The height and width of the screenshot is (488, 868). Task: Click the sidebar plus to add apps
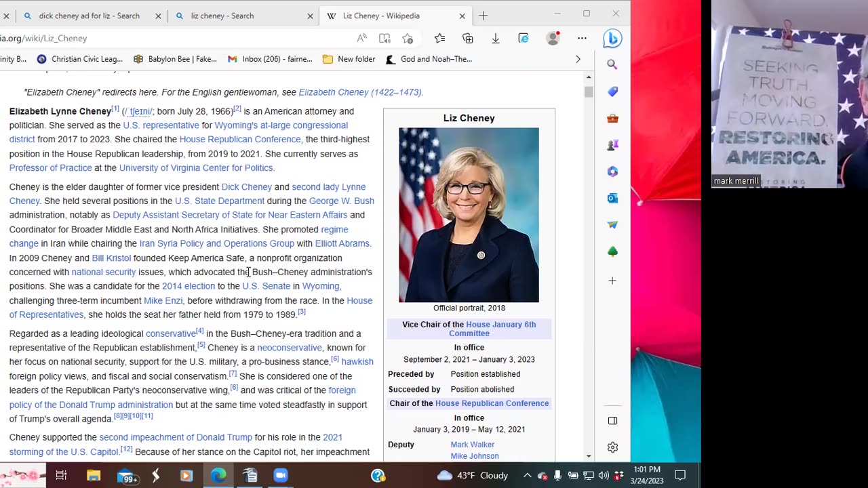tap(612, 281)
